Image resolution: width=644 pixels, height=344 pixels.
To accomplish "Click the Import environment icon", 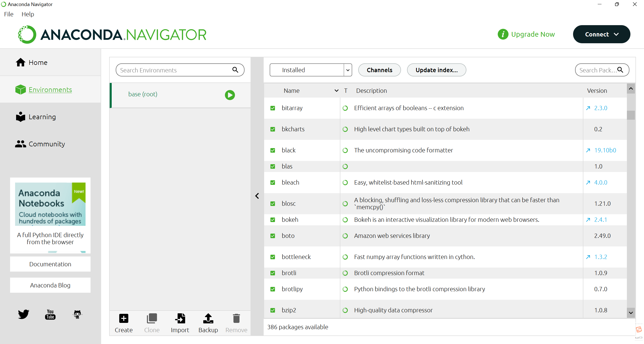I will 180,318.
